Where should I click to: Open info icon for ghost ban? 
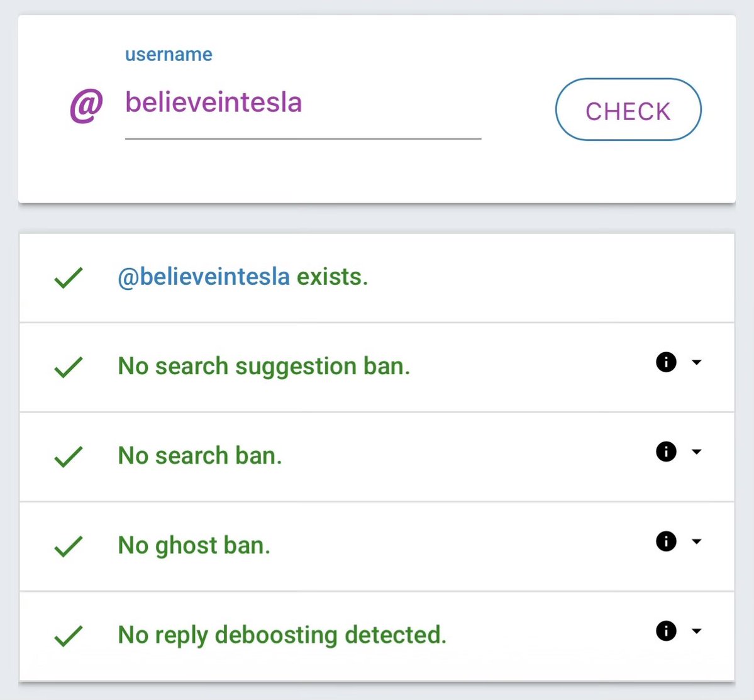666,542
